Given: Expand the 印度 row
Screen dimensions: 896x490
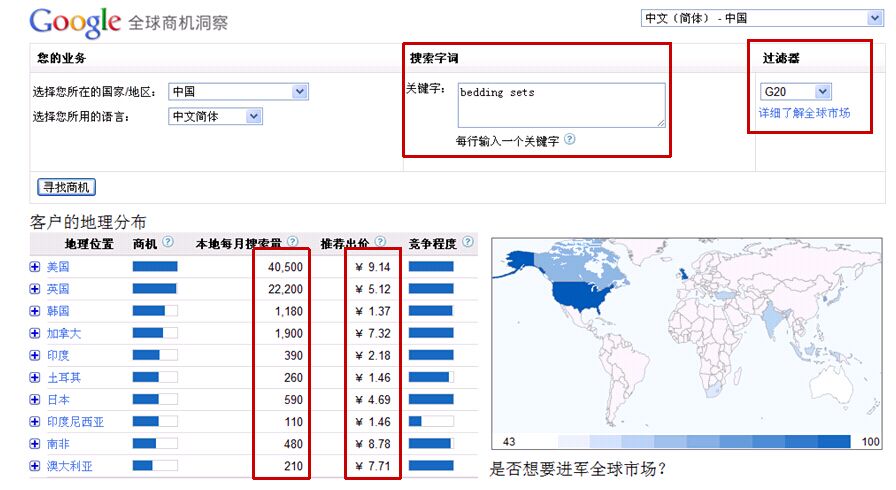Looking at the screenshot, I should pyautogui.click(x=35, y=355).
